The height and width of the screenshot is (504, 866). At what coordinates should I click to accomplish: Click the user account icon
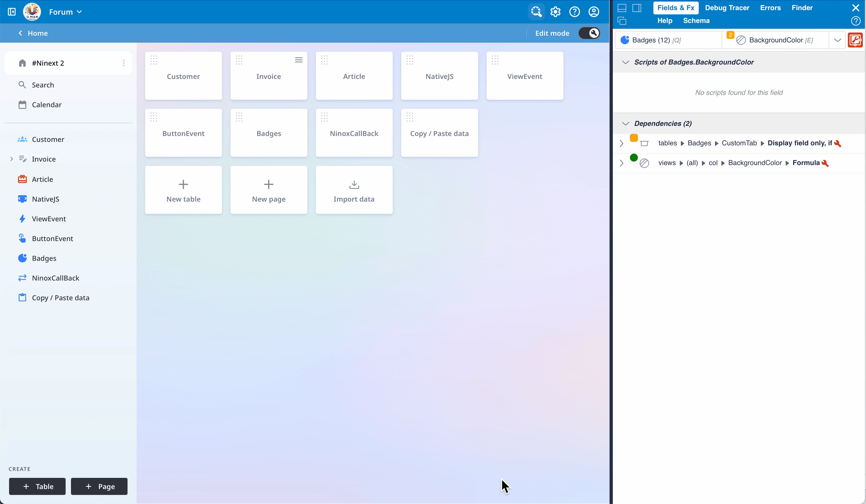pos(594,12)
